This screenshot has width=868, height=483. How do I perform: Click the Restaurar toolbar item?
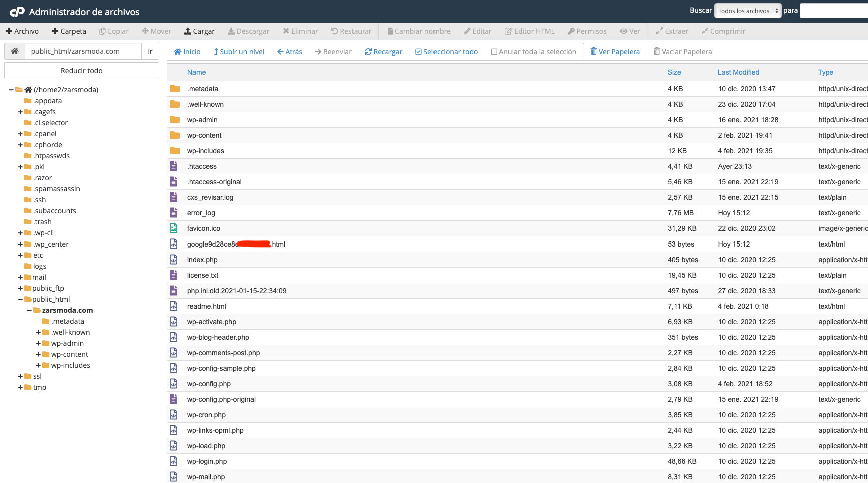[x=351, y=31]
